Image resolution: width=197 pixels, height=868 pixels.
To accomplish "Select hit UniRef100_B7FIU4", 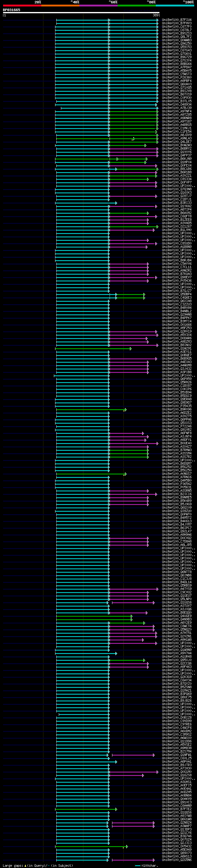I will [176, 20].
